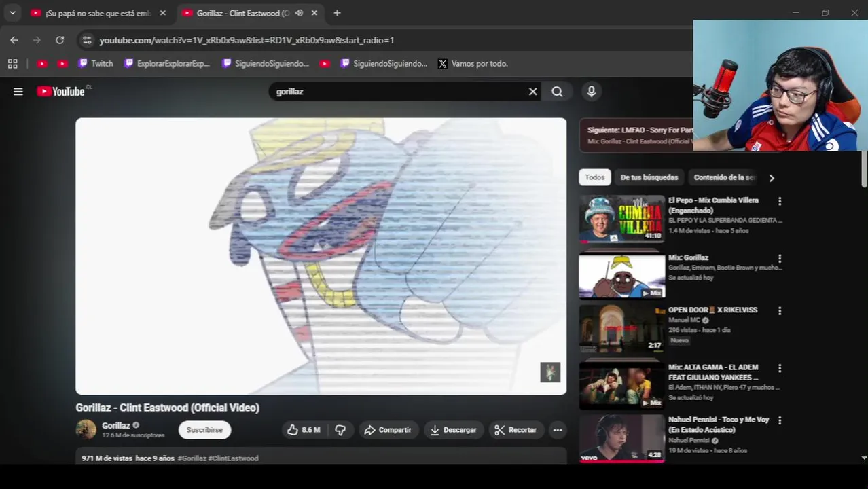Open the Gorillaz channel avatar
The image size is (868, 489).
coord(86,430)
